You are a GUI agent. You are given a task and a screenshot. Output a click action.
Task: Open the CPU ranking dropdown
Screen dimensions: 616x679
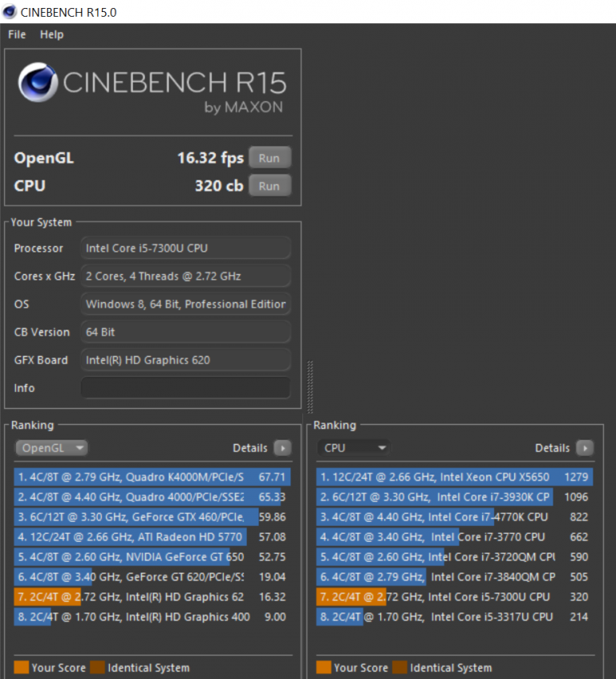[x=354, y=448]
